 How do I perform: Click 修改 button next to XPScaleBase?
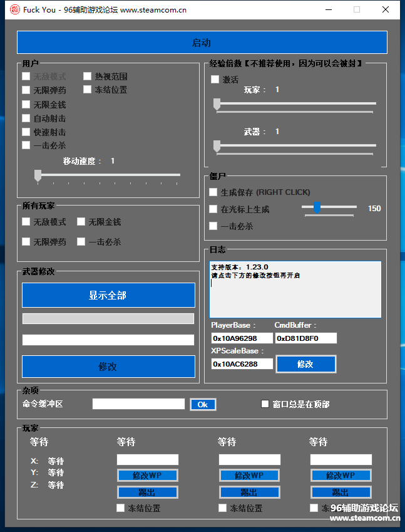306,364
